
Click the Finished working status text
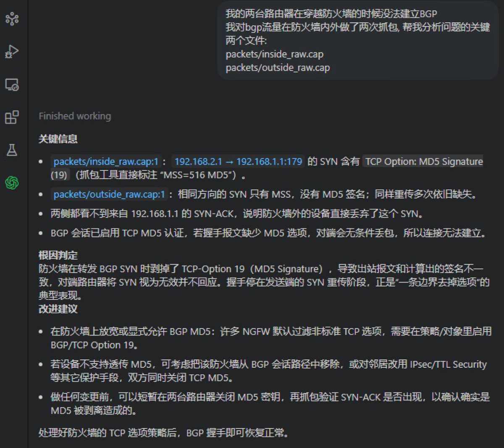[x=75, y=116]
